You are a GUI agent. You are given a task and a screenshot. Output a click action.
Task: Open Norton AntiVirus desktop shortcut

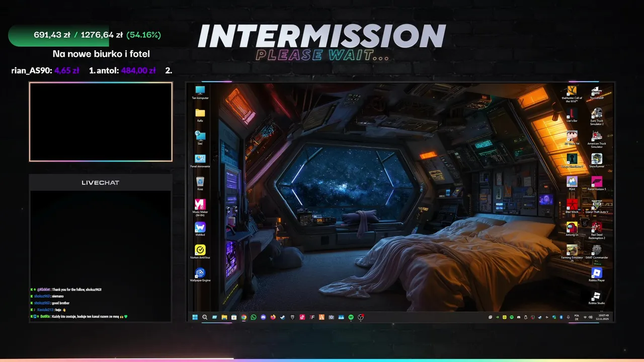[200, 252]
